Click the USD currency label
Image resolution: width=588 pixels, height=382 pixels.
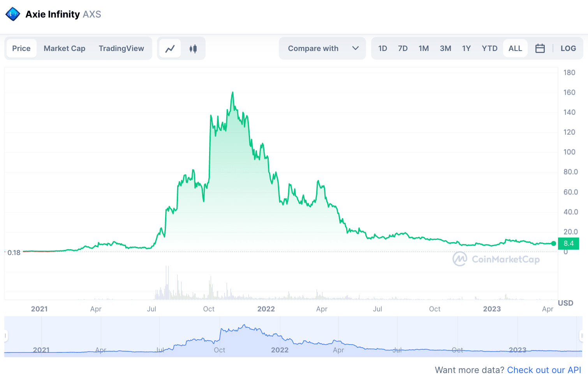[x=565, y=303]
